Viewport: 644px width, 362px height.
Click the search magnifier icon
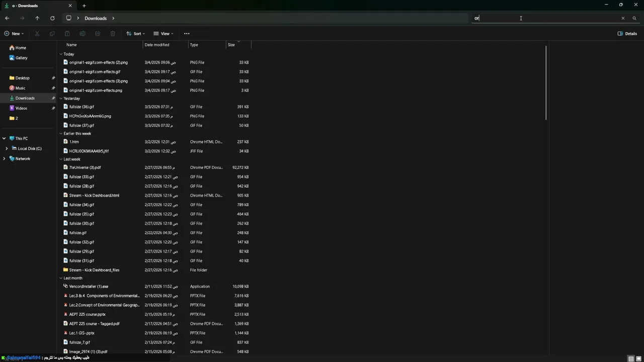tap(634, 18)
